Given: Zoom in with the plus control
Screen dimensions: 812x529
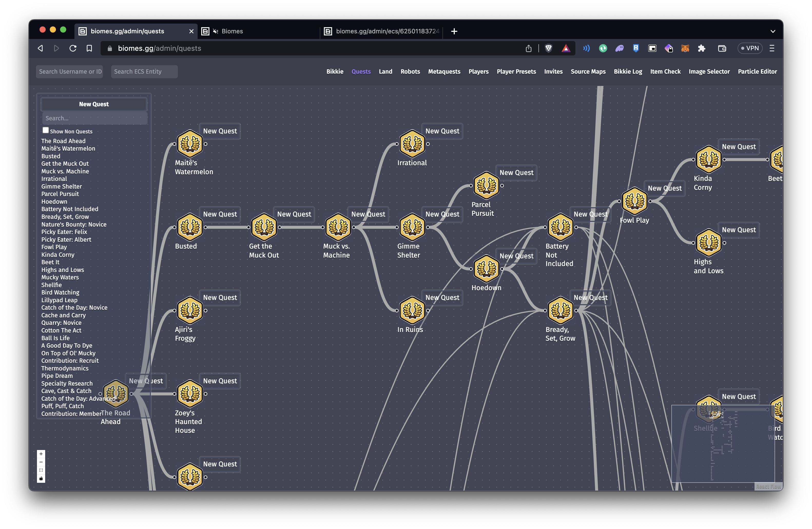Looking at the screenshot, I should click(x=41, y=454).
